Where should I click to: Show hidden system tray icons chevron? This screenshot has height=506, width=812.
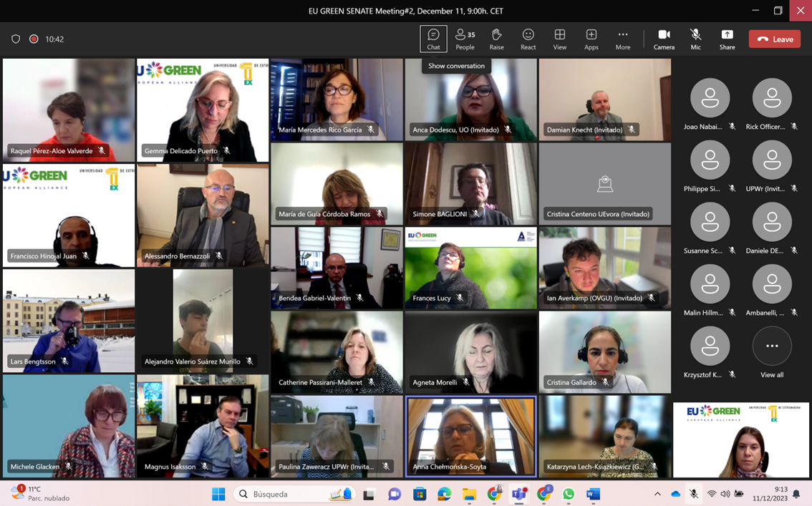click(657, 494)
